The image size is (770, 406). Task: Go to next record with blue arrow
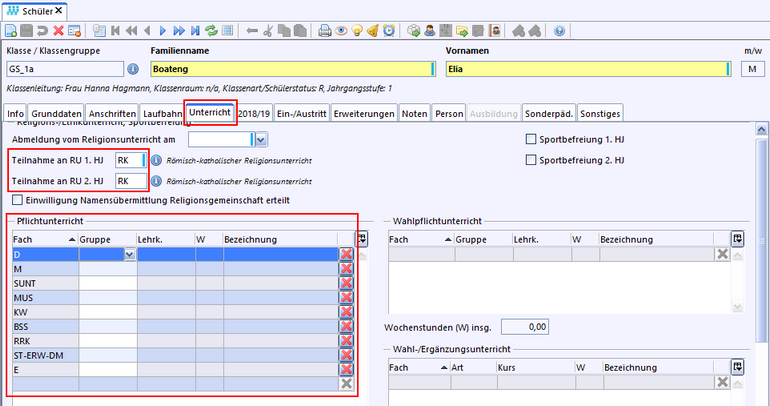[164, 31]
